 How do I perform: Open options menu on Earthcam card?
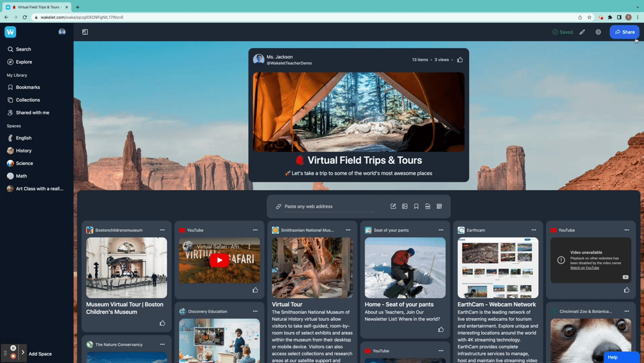(x=534, y=230)
